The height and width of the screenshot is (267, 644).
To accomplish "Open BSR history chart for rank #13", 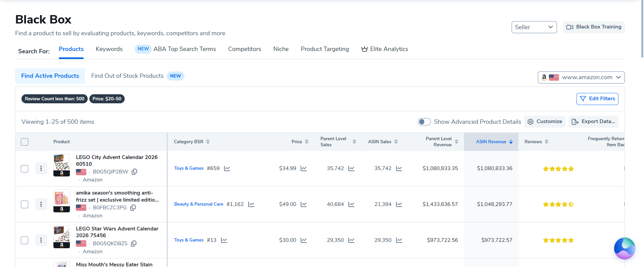I will click(x=224, y=240).
